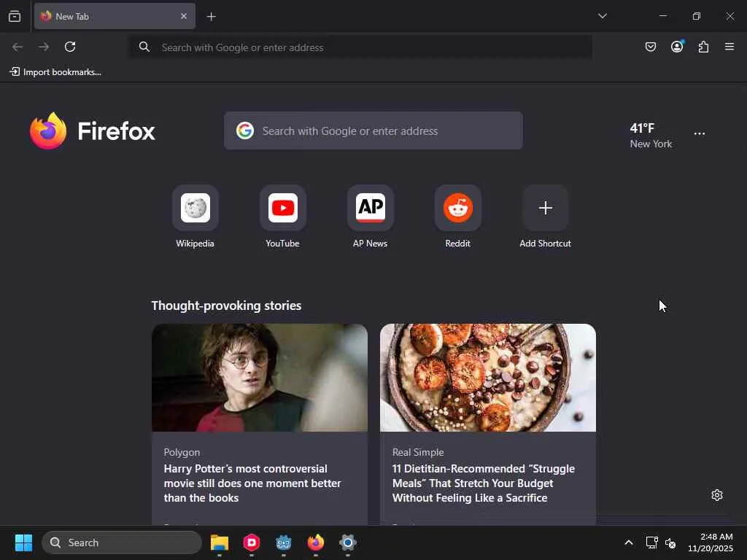747x560 pixels.
Task: Reload the current page
Action: (x=70, y=47)
